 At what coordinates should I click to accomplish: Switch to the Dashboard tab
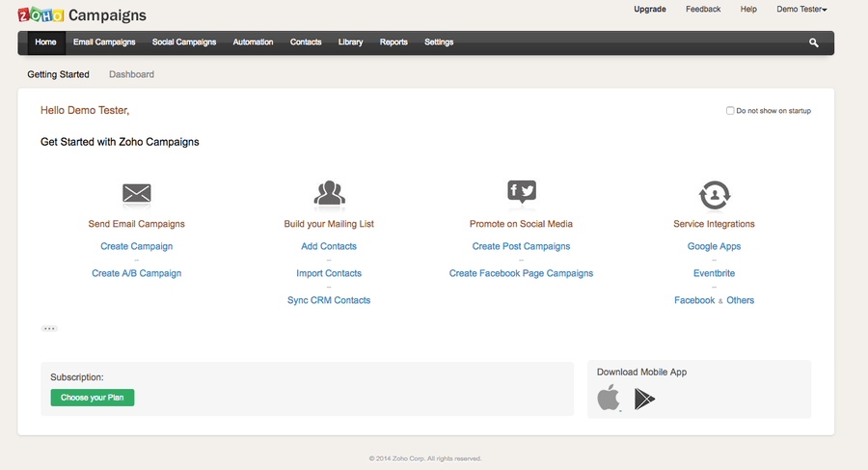tap(132, 74)
